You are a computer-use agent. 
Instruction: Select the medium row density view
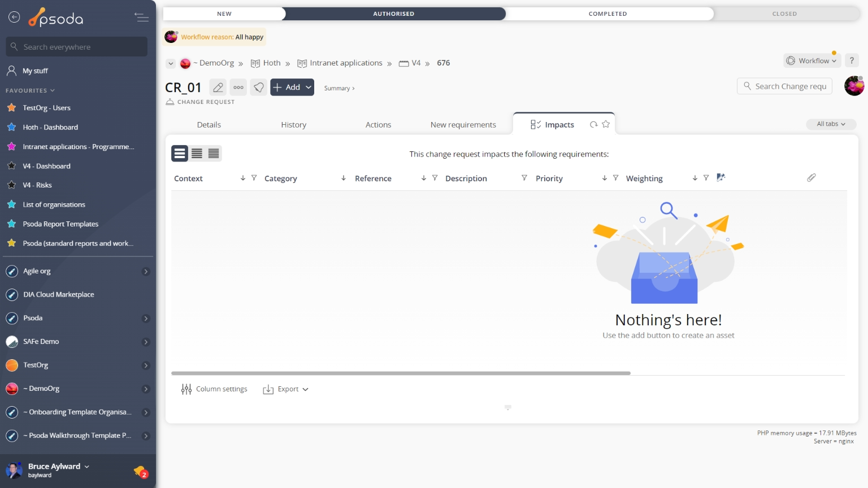(197, 153)
